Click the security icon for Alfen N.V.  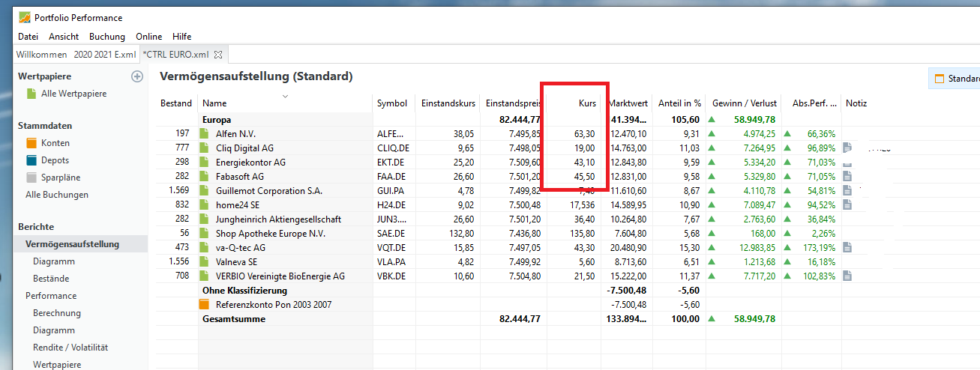(204, 133)
